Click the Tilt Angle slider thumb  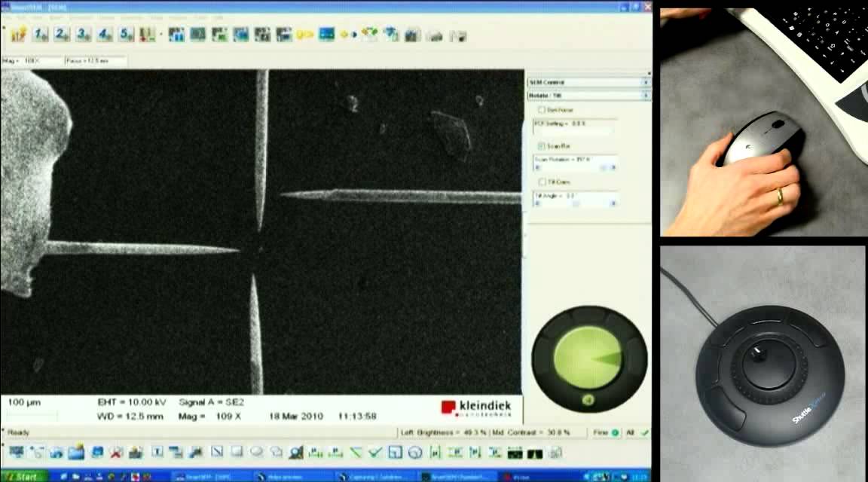575,203
